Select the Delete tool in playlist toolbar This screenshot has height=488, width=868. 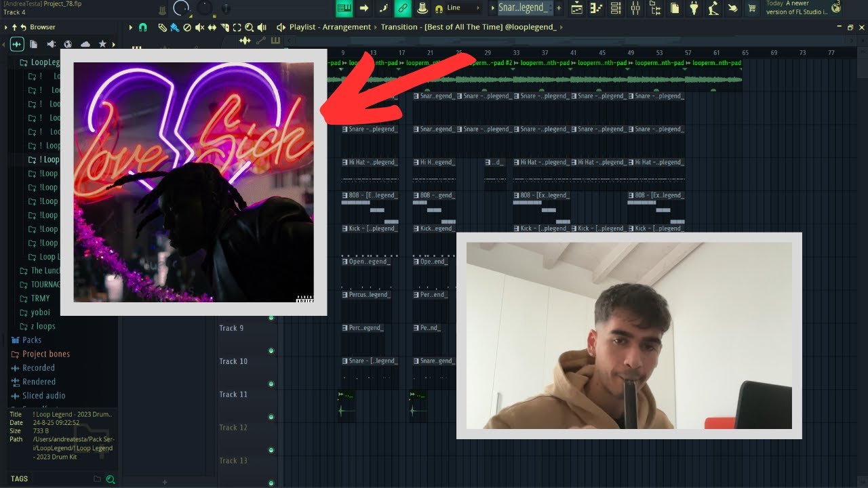click(x=187, y=27)
